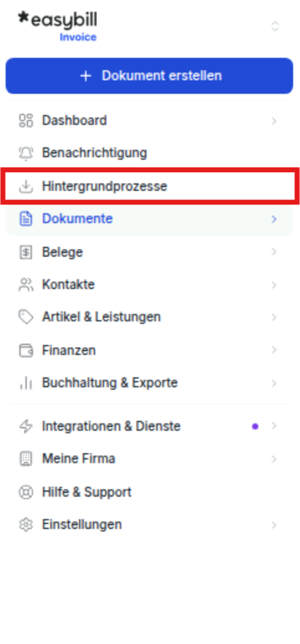
Task: Click the Dashboard grid icon
Action: [x=26, y=121]
